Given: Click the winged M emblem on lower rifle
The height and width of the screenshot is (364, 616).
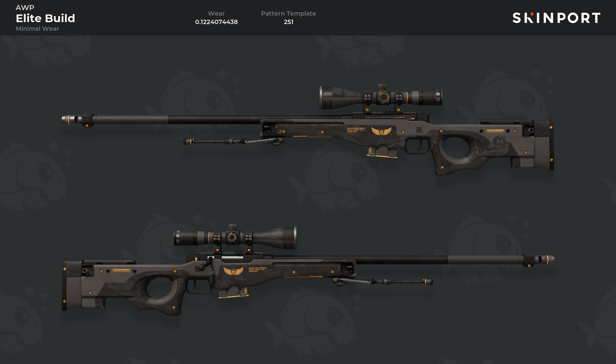Looking at the screenshot, I should click(x=233, y=271).
